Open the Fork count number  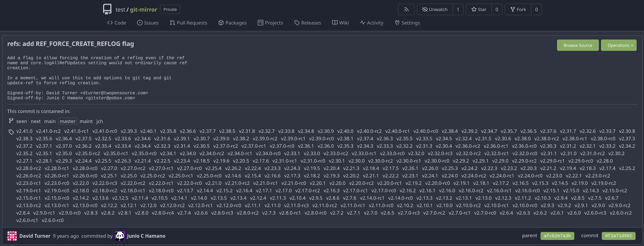click(x=536, y=10)
